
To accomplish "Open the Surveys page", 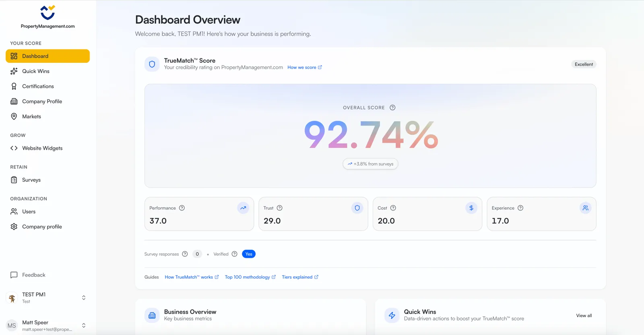I will point(47,180).
